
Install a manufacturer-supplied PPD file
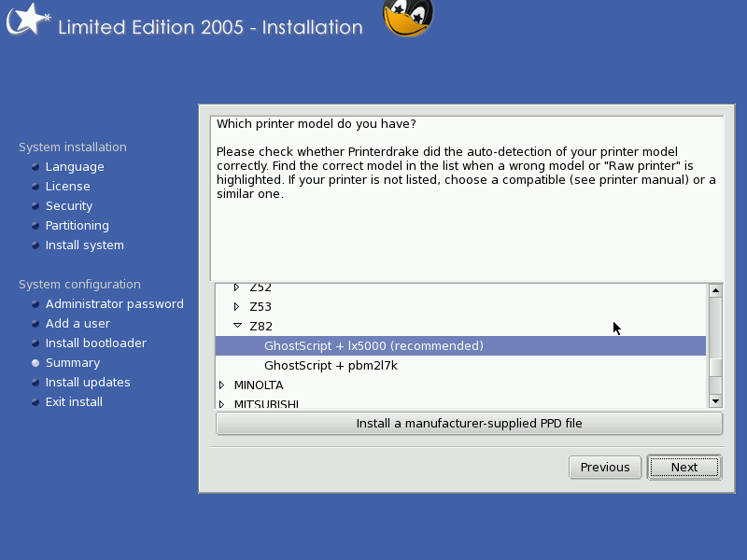click(470, 424)
